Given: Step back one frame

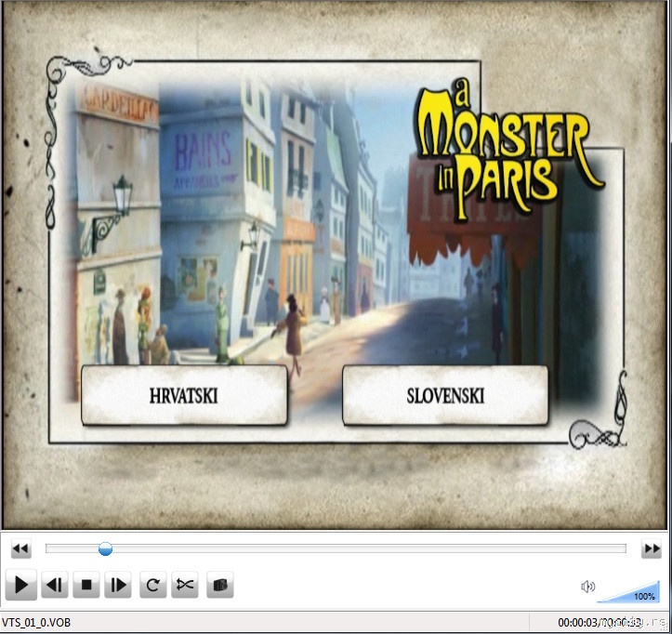Looking at the screenshot, I should click(55, 585).
